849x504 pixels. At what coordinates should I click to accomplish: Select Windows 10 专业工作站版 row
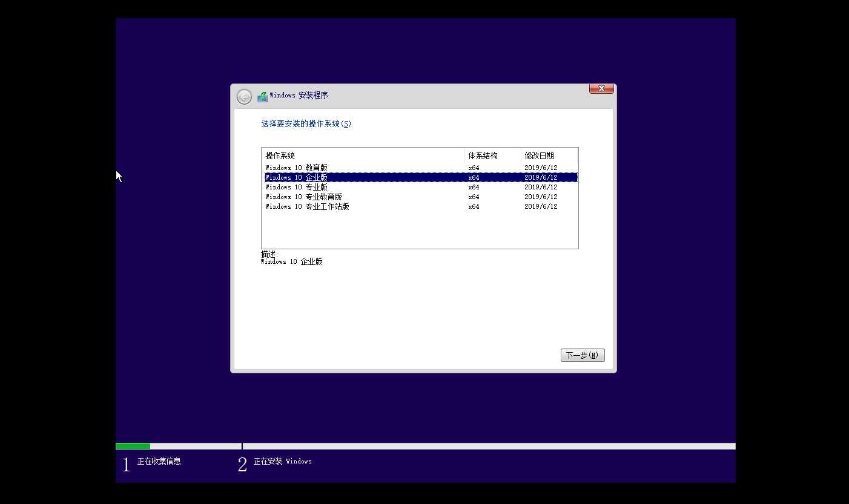[x=420, y=206]
